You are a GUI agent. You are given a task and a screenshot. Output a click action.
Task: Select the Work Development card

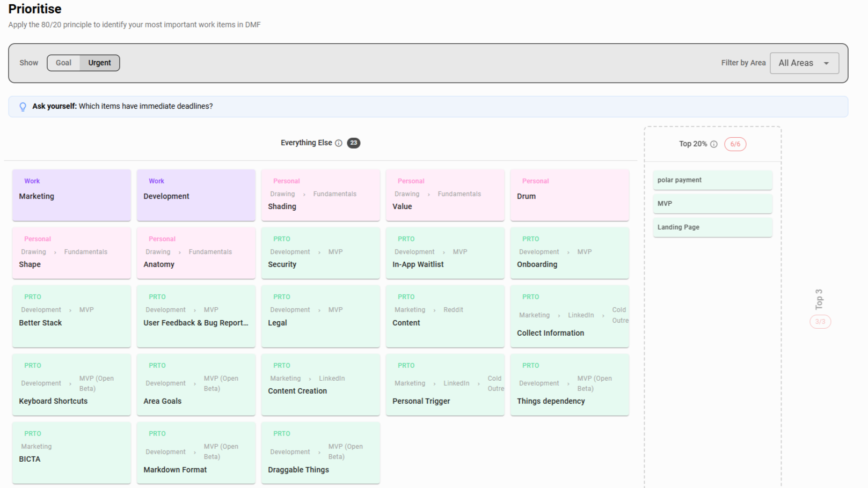point(196,195)
